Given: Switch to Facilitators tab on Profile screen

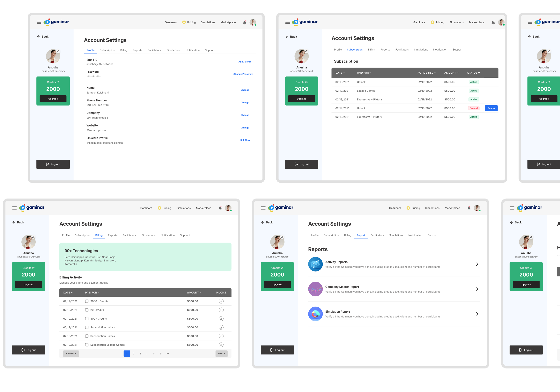Looking at the screenshot, I should click(154, 50).
